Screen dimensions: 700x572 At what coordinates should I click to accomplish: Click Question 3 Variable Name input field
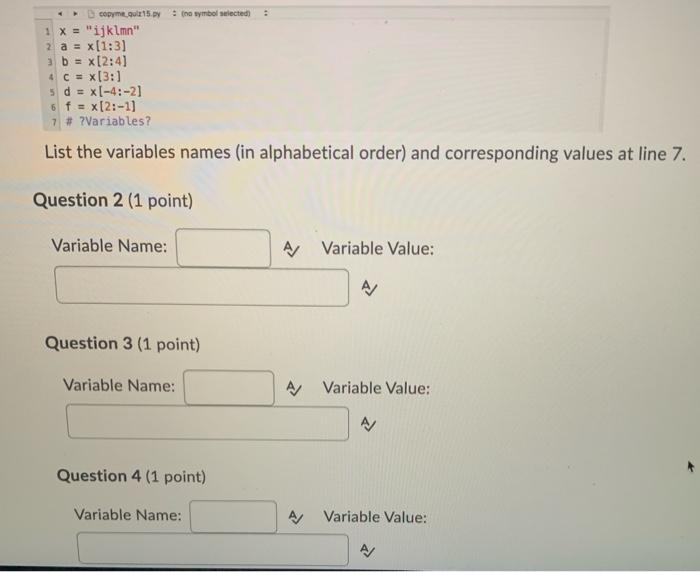click(229, 388)
